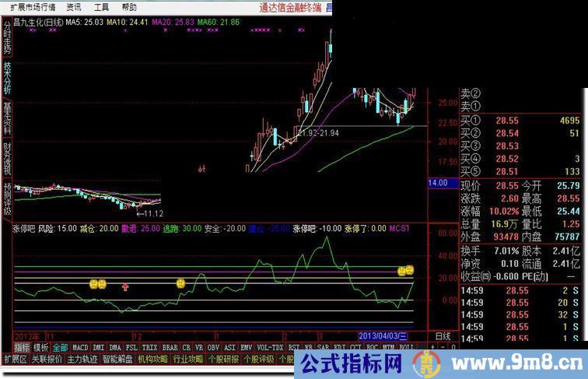Open the 帮助 menu
Screen dimensions: 588x379
[129, 6]
